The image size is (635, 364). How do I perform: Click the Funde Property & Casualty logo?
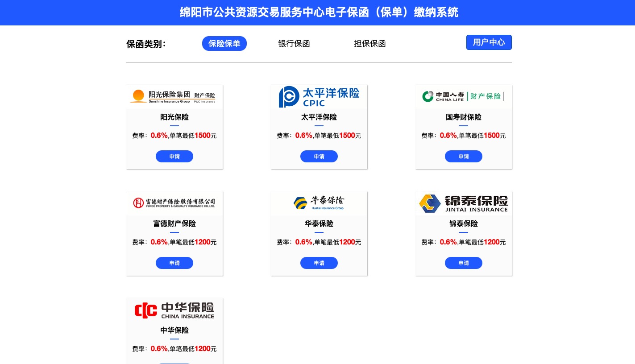[x=174, y=203]
